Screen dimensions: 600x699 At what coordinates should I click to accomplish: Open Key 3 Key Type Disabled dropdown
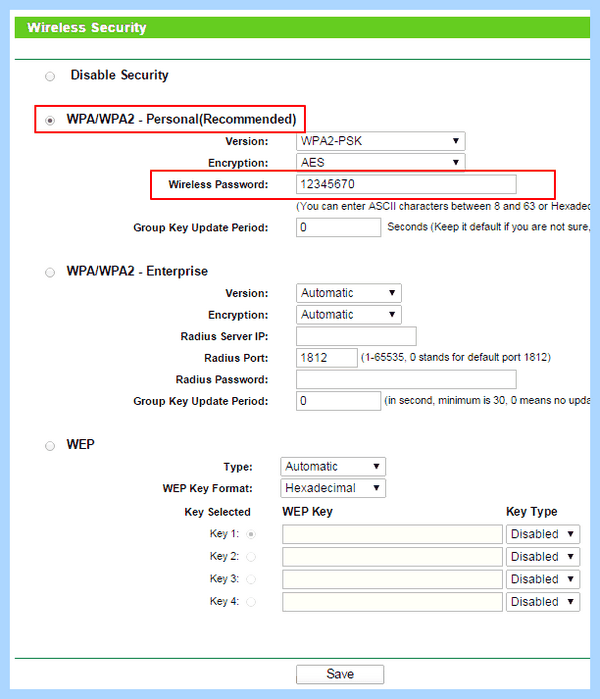[x=543, y=579]
